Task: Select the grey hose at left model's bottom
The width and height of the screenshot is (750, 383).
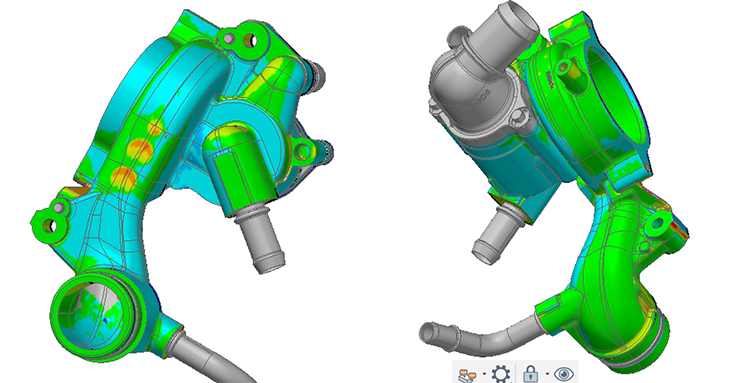Action: click(x=214, y=356)
